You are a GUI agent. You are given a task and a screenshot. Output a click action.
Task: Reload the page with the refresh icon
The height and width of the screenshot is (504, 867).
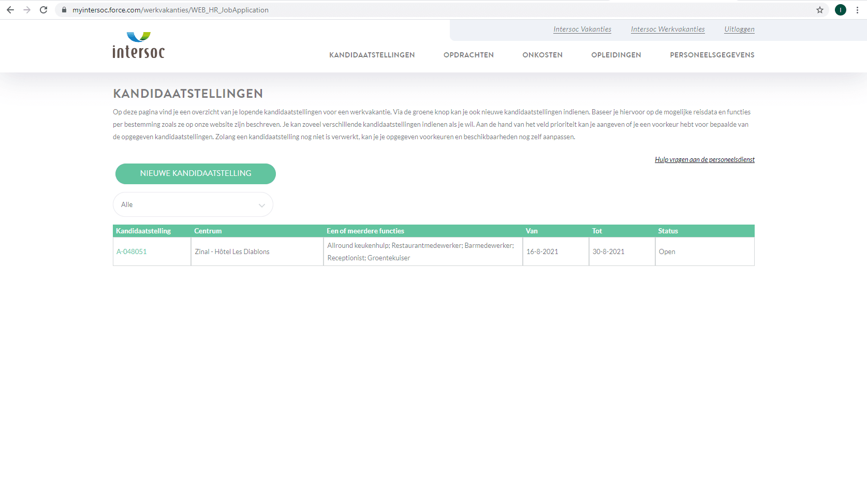click(43, 10)
